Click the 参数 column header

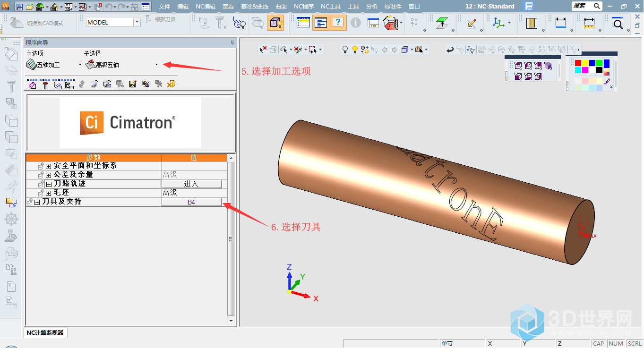click(93, 157)
